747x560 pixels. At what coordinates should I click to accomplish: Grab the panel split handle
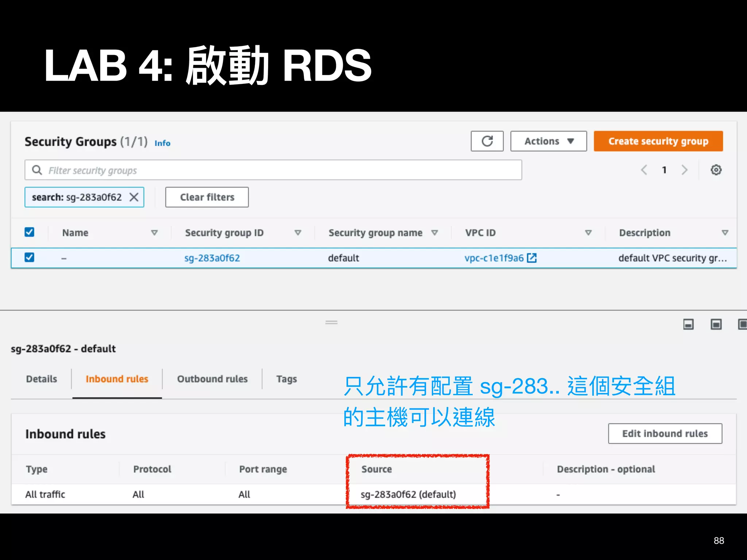331,322
